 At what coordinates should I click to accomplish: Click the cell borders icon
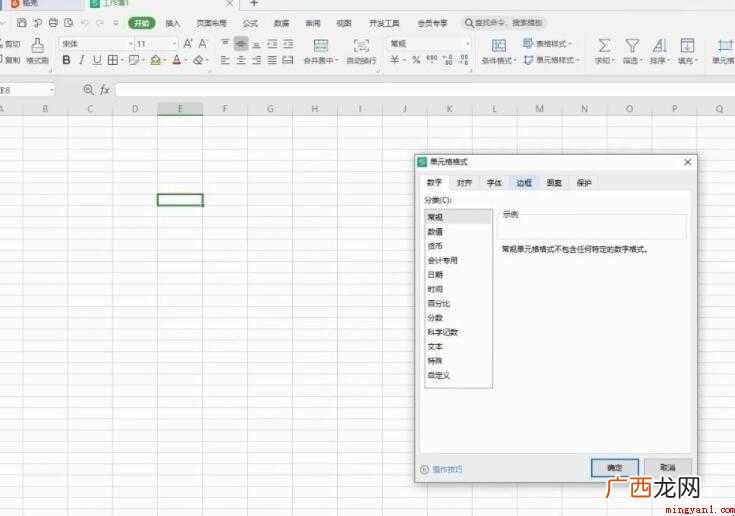[112, 60]
